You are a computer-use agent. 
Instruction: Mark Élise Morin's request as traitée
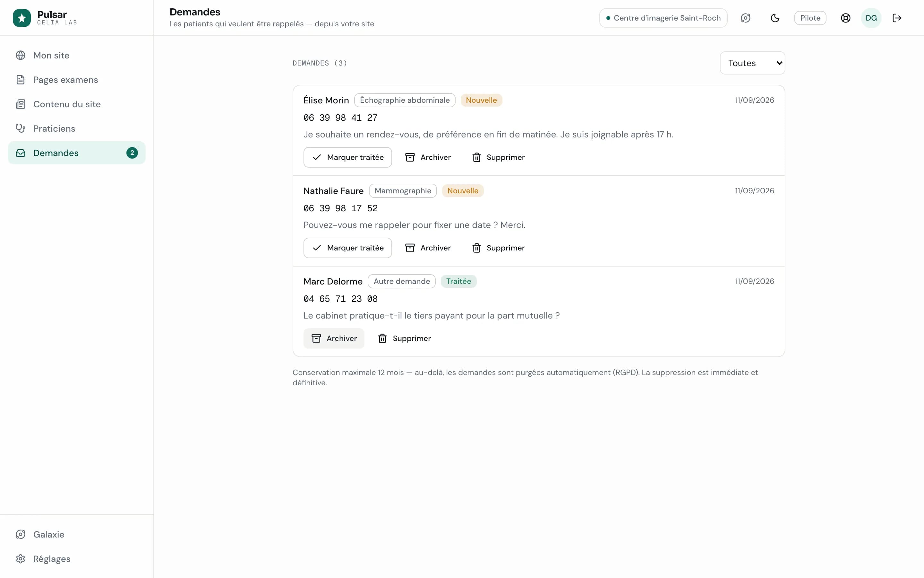[x=347, y=157]
